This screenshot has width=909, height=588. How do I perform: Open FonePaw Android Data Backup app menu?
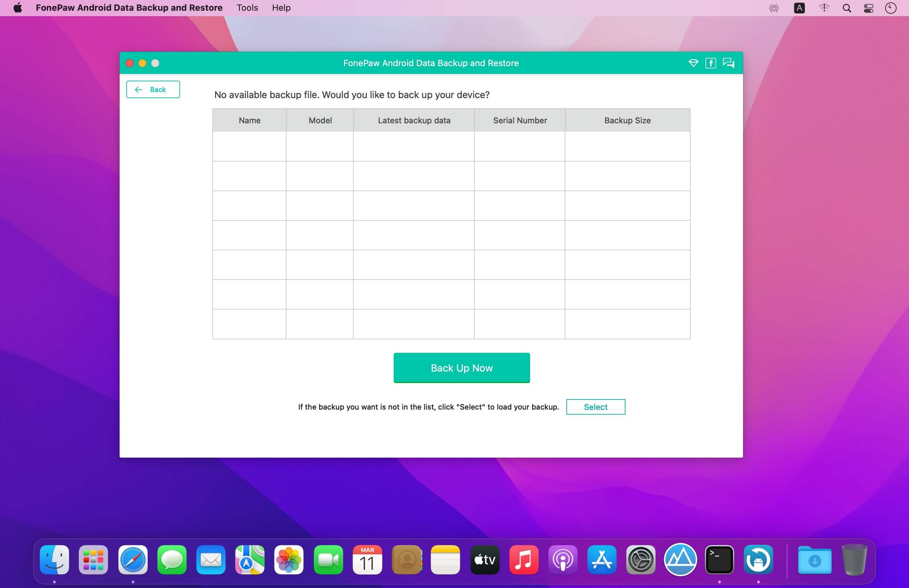pos(129,8)
